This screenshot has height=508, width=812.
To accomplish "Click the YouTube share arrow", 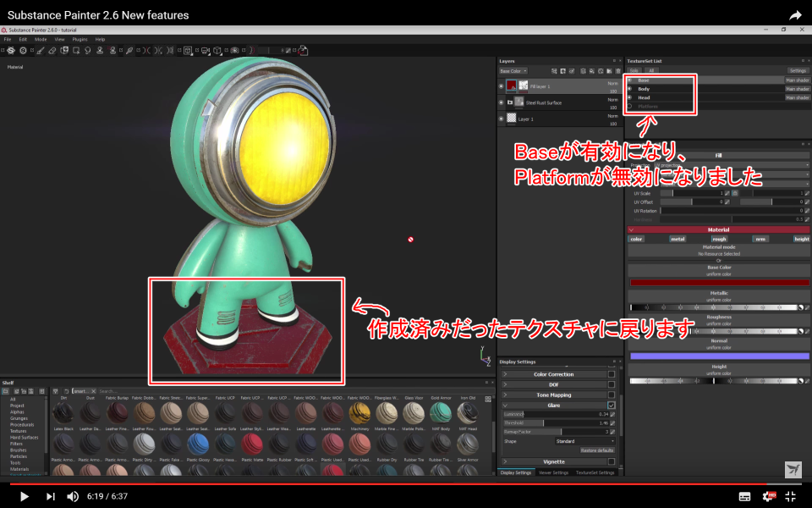I will coord(795,15).
